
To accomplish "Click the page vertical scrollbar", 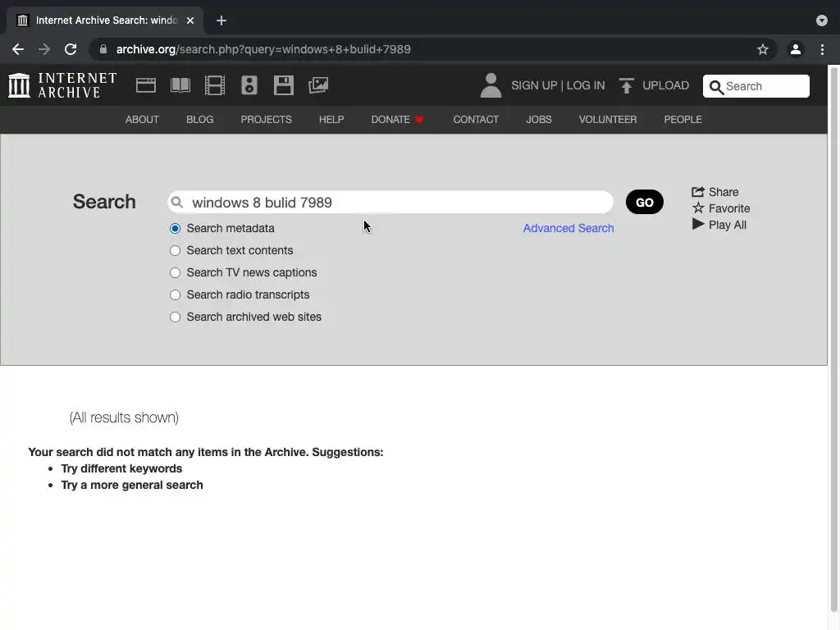I will [833, 340].
